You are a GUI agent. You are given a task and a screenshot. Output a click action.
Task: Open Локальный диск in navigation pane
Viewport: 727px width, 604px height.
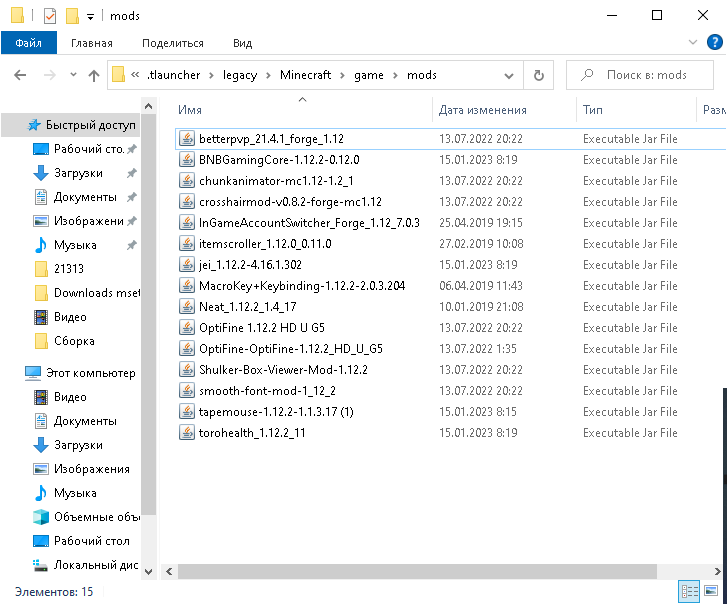click(x=87, y=565)
